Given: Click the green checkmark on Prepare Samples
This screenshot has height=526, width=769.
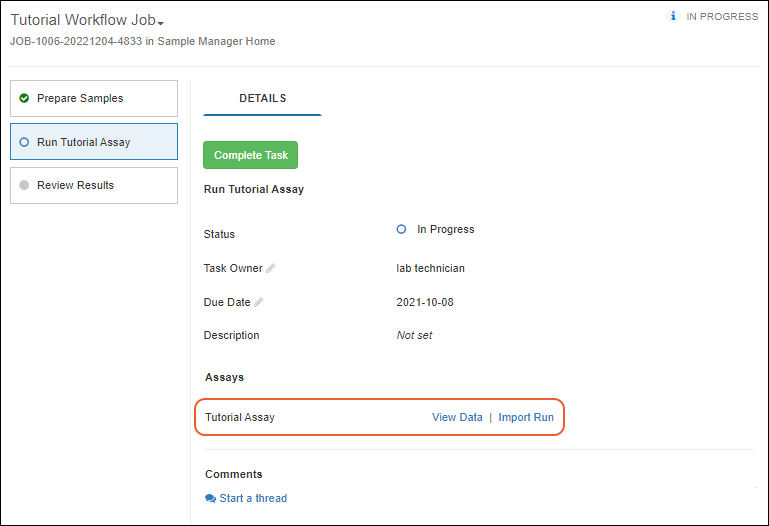Looking at the screenshot, I should [24, 98].
